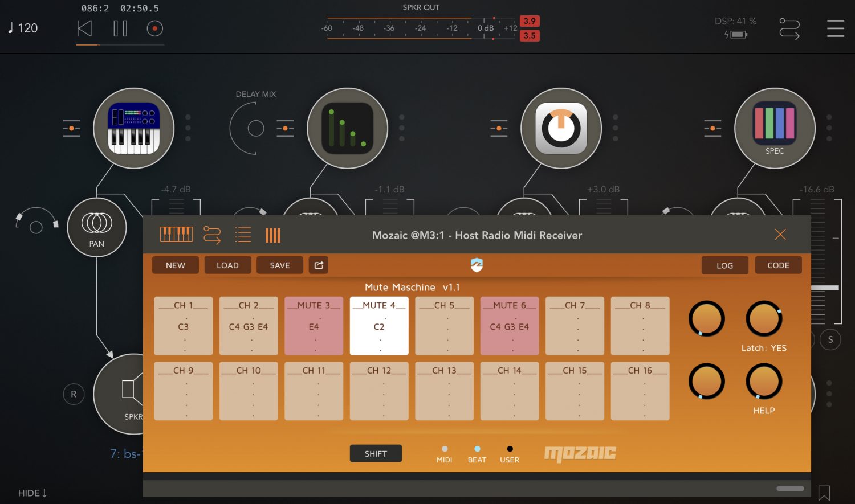This screenshot has width=855, height=504.
Task: Open MIDI routing in Mozaic window header
Action: point(212,235)
